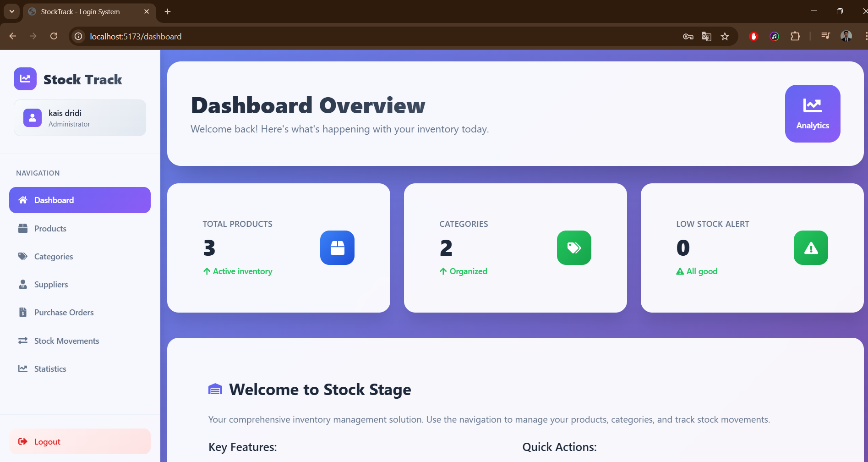Viewport: 868px width, 462px height.
Task: Click the Active inventory status text
Action: click(x=242, y=271)
